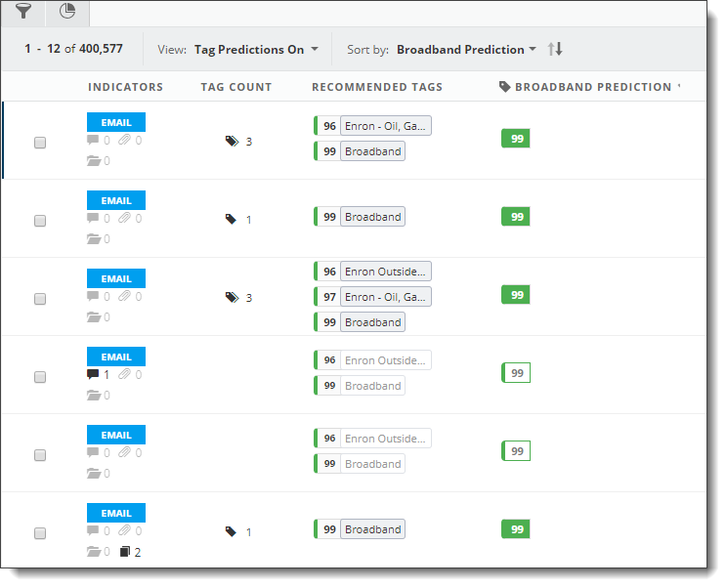The image size is (727, 588).
Task: Open the filter funnel tab
Action: (22, 11)
